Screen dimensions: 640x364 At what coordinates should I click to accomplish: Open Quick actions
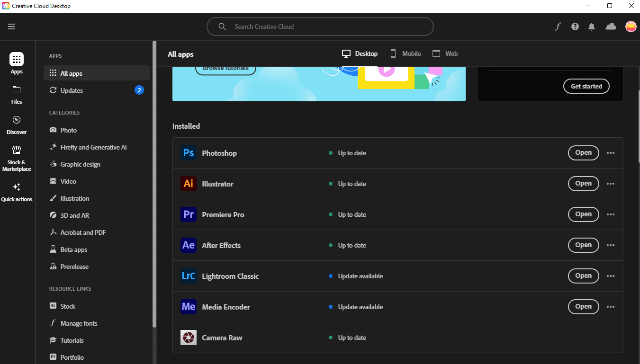[17, 192]
